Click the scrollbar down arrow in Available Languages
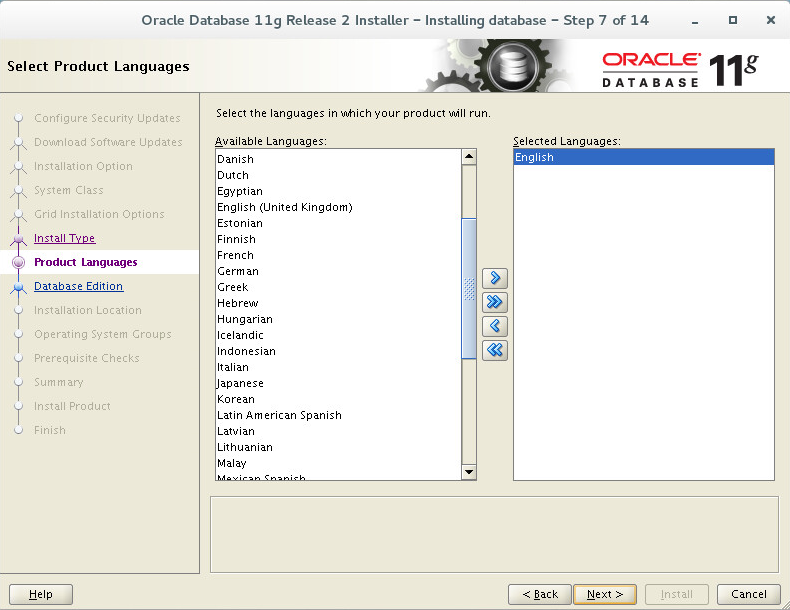 click(x=469, y=472)
